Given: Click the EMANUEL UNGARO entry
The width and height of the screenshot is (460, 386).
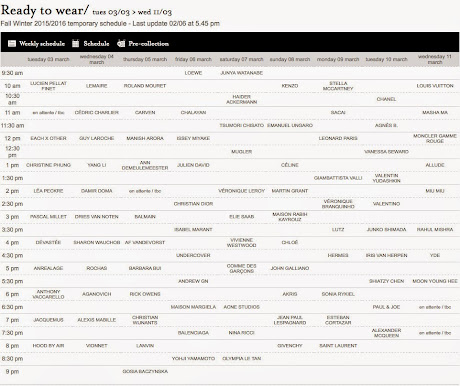Looking at the screenshot, I should (x=290, y=125).
